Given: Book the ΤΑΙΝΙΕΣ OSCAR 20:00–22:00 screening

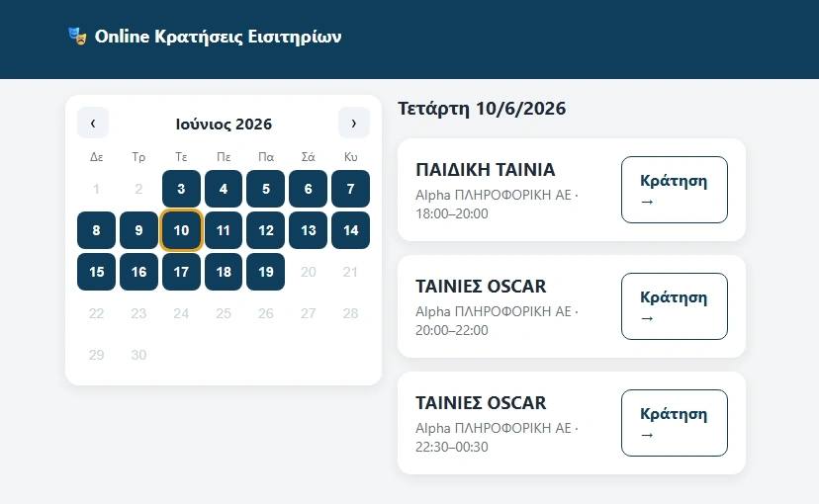Looking at the screenshot, I should coord(675,306).
